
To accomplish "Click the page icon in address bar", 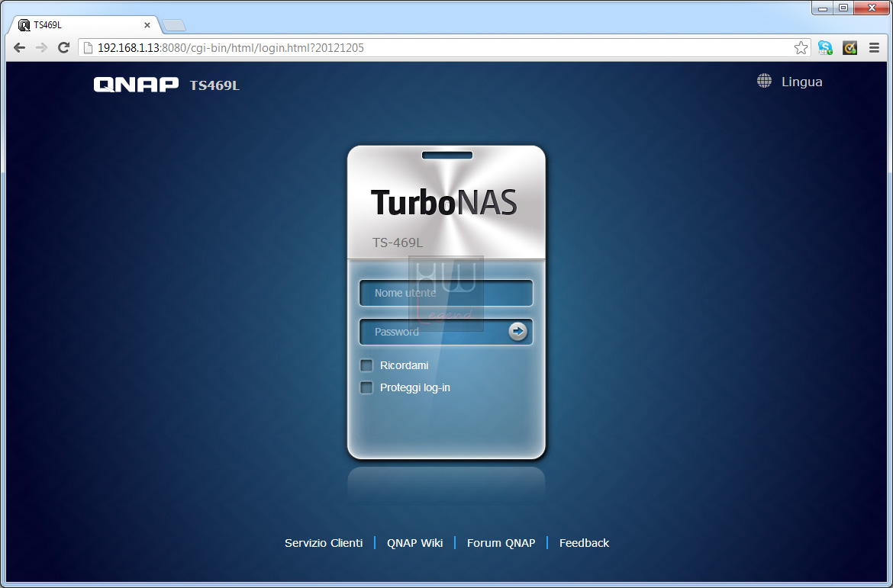I will click(x=88, y=48).
